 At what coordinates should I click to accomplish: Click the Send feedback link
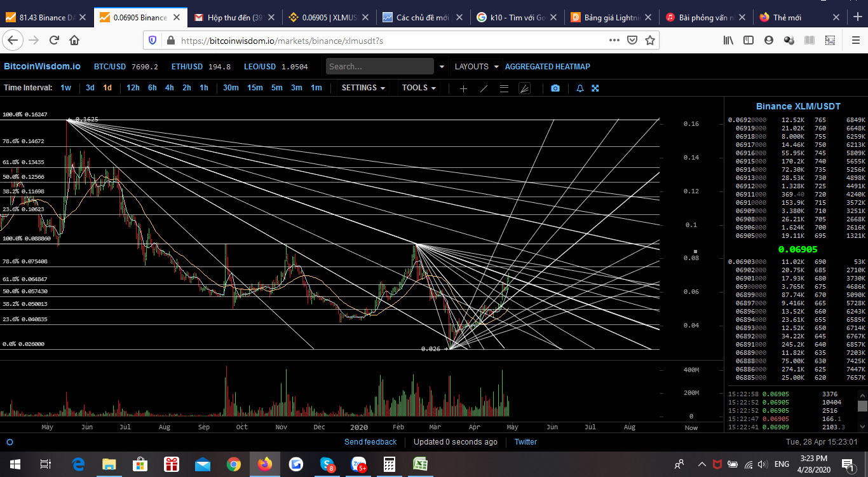coord(370,442)
